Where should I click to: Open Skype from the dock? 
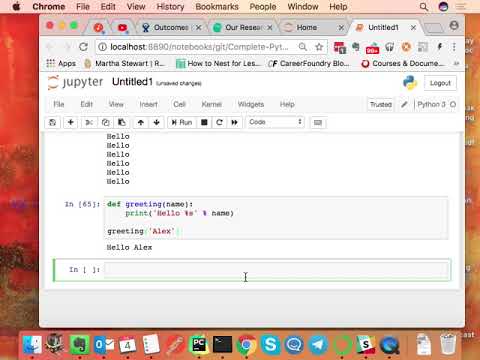270,345
